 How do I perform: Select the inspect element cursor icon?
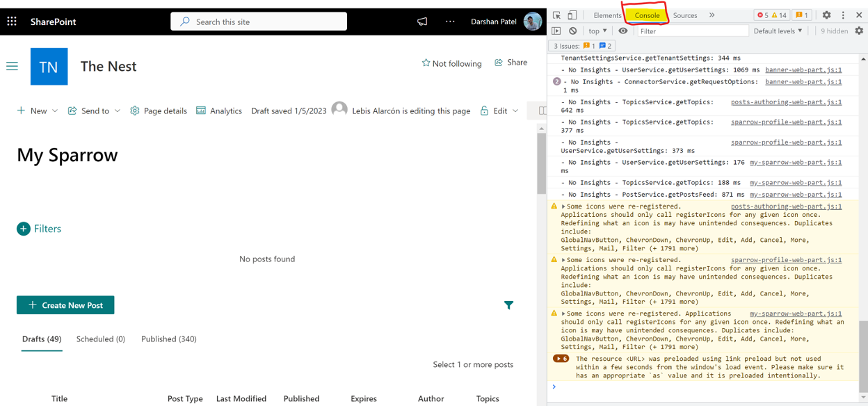(556, 15)
